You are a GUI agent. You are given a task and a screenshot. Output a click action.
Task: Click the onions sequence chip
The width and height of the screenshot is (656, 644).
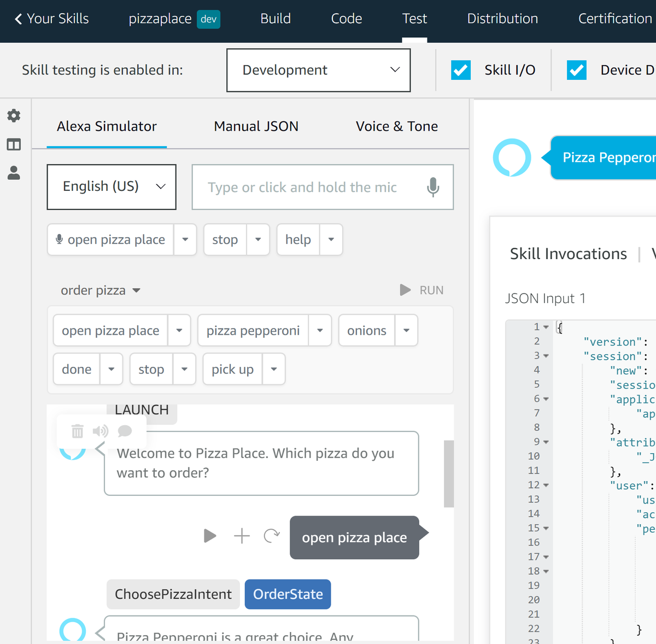pyautogui.click(x=367, y=330)
